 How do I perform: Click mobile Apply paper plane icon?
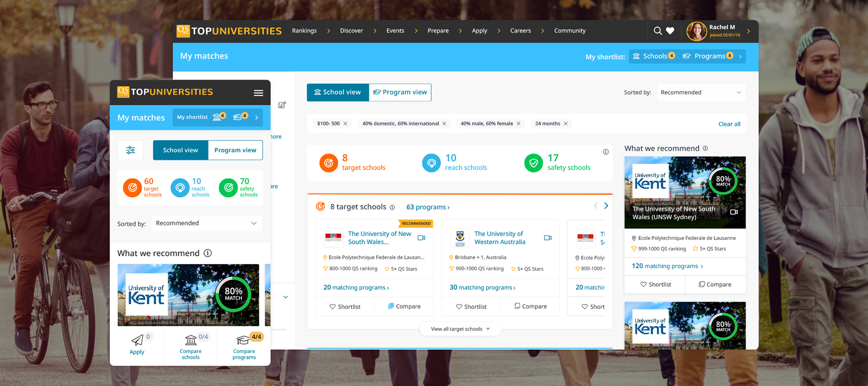[137, 340]
